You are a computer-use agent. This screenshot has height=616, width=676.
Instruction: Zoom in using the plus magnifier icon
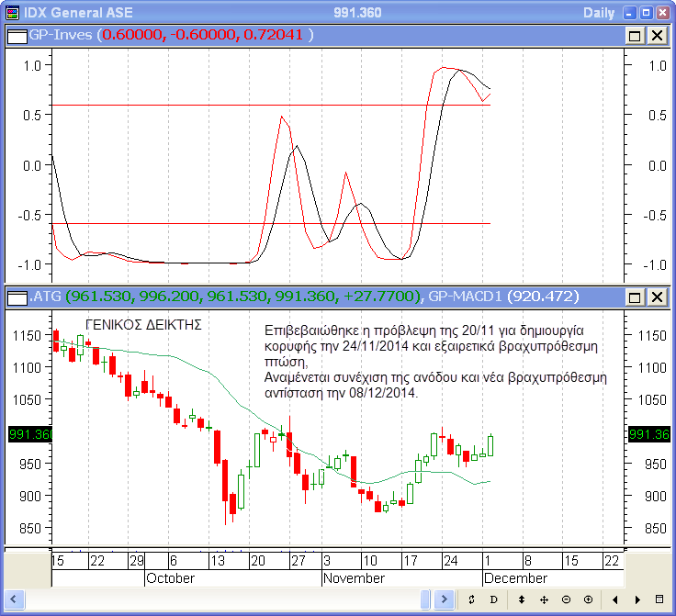click(588, 599)
